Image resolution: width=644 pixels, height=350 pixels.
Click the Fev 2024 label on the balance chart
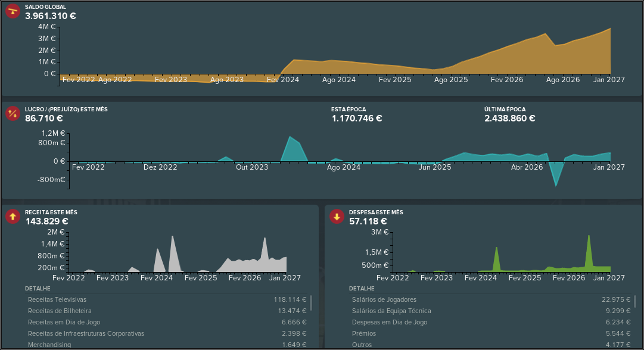click(x=283, y=80)
